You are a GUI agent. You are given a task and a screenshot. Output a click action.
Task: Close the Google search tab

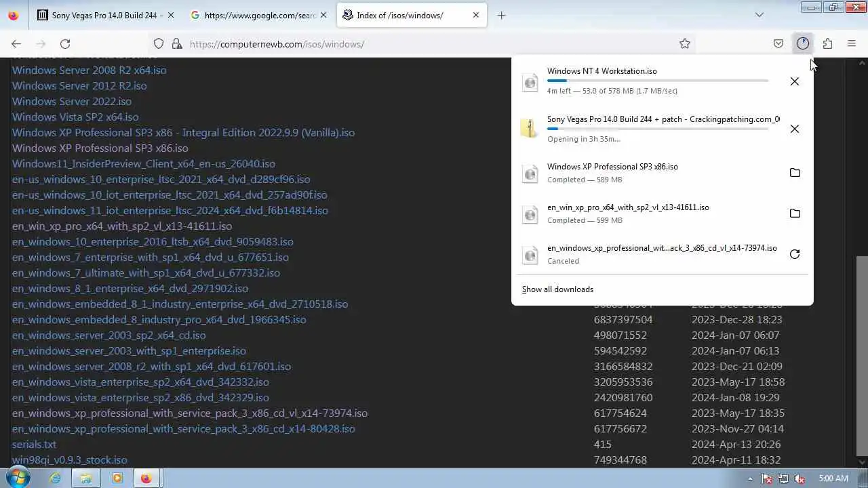point(323,15)
